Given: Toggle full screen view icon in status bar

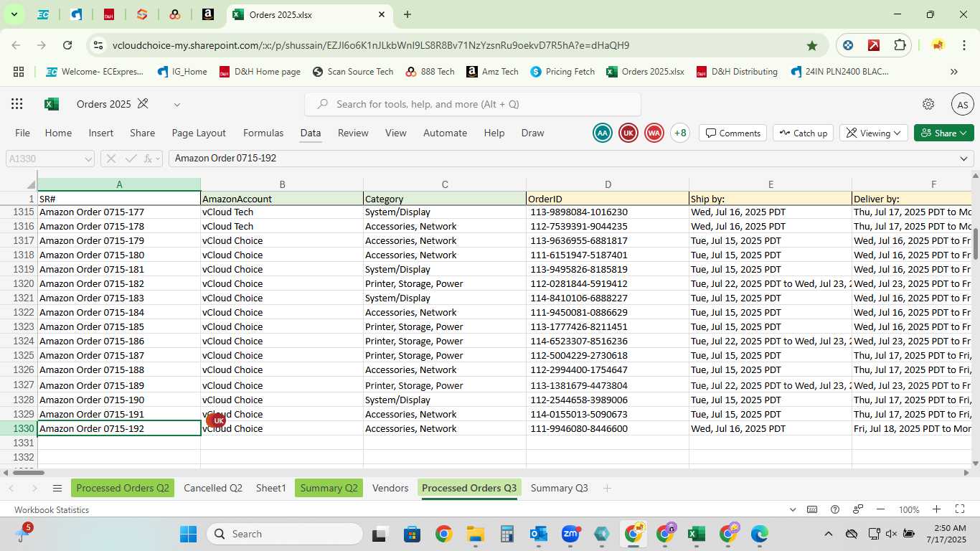Looking at the screenshot, I should [960, 509].
